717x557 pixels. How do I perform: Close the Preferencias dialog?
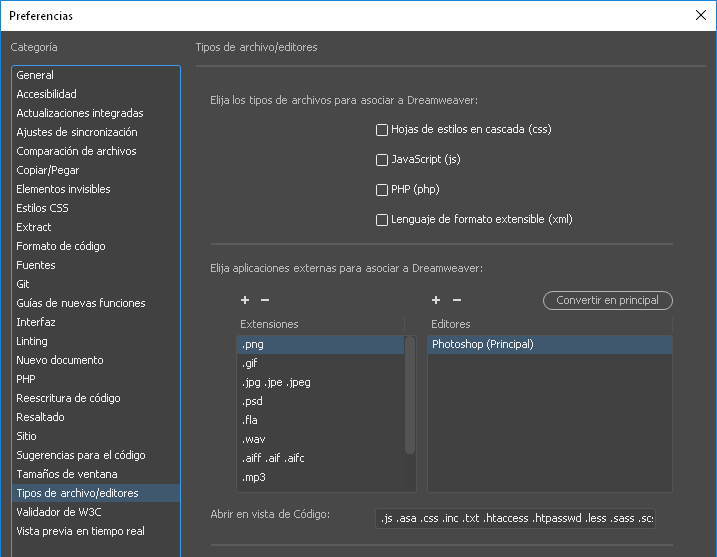pyautogui.click(x=701, y=15)
